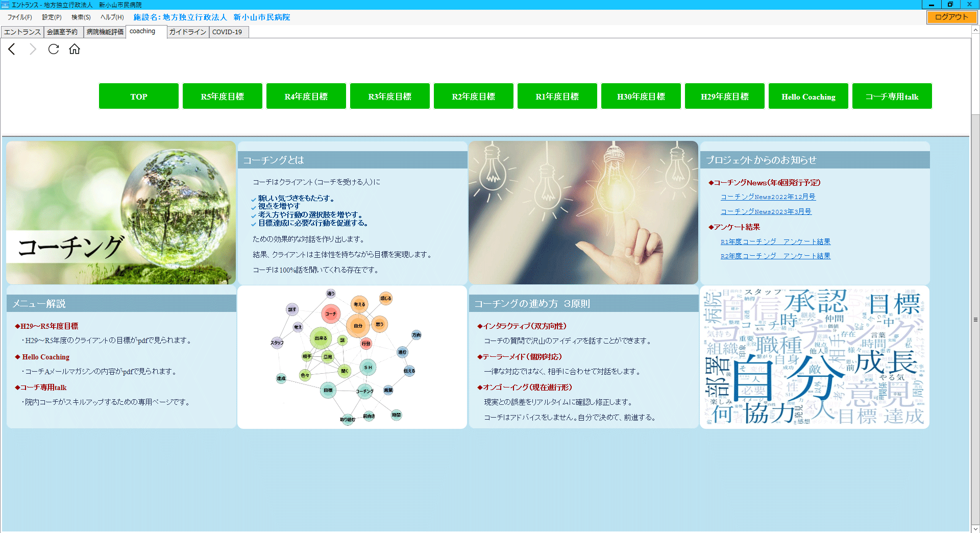980x533 pixels.
Task: Go to home via house icon
Action: coord(75,49)
